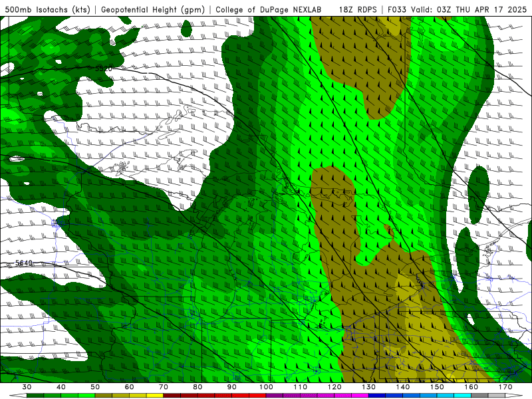Select the dark blue swatch just above 130
The height and width of the screenshot is (399, 532).
(377, 395)
